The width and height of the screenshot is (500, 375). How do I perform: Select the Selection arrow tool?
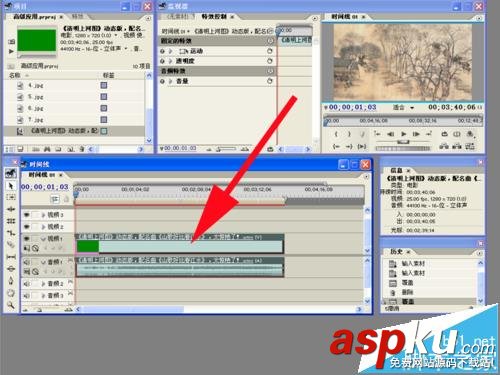tap(11, 186)
